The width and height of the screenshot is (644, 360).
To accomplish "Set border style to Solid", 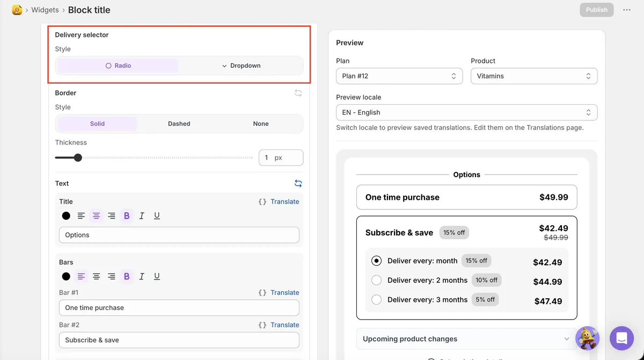I will pos(97,124).
